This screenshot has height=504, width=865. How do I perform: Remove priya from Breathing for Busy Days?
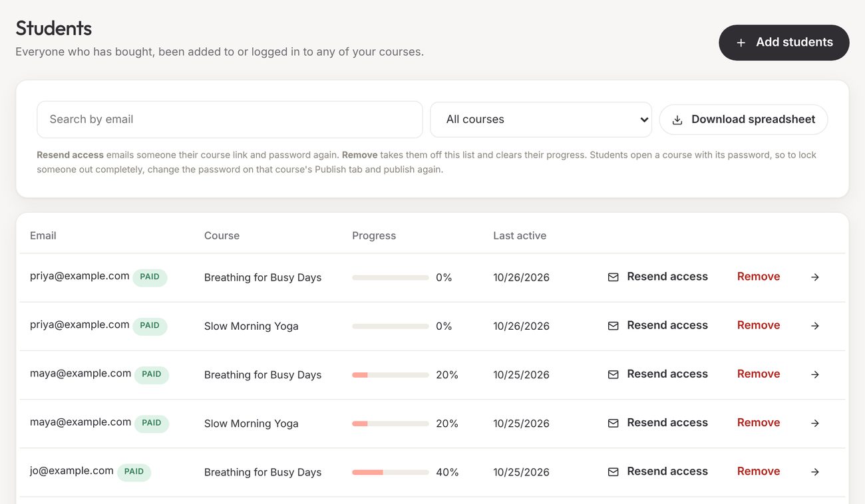(x=759, y=277)
